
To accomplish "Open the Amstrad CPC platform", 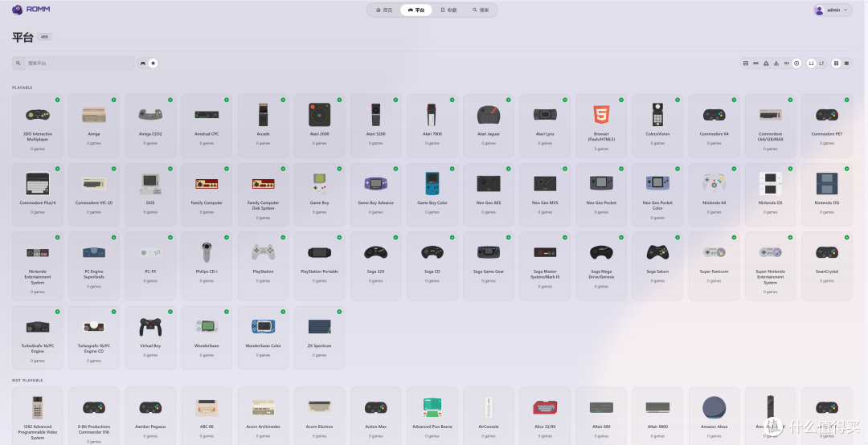I will coord(207,125).
